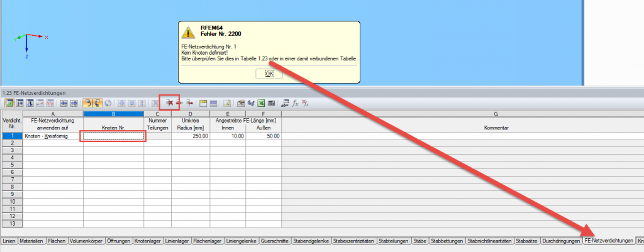Click the green graph icon at toolbar start

coord(9,103)
